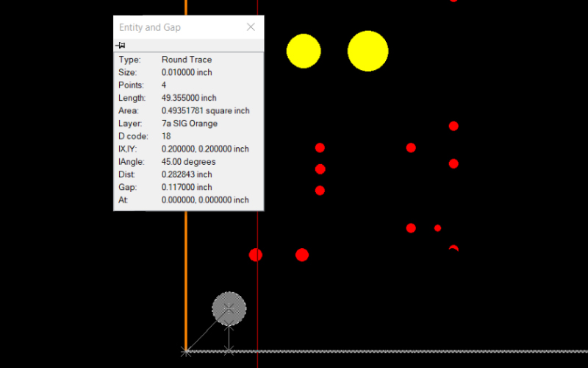Select the white dotted horizontal outline trace
This screenshot has height=368, width=588.
coord(387,352)
